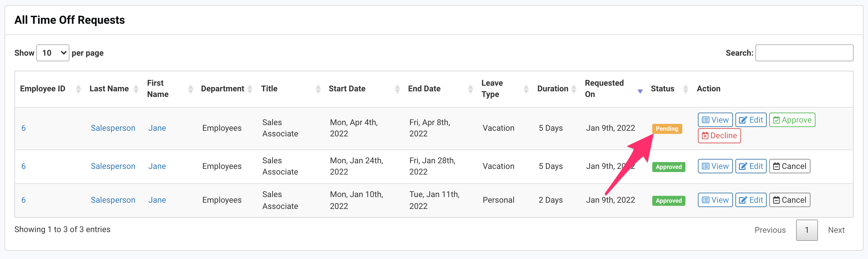
Task: Go to the Next page of entries
Action: pyautogui.click(x=836, y=230)
